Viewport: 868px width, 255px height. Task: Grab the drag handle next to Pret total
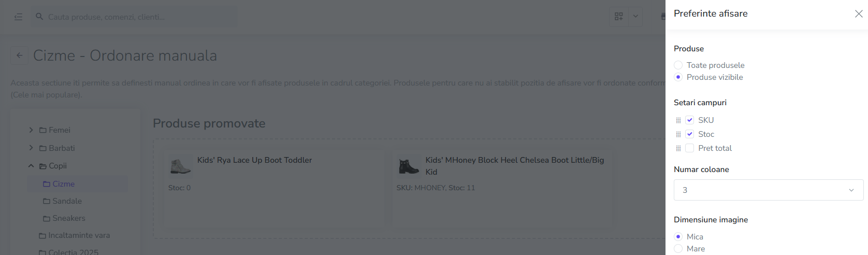[x=678, y=148]
